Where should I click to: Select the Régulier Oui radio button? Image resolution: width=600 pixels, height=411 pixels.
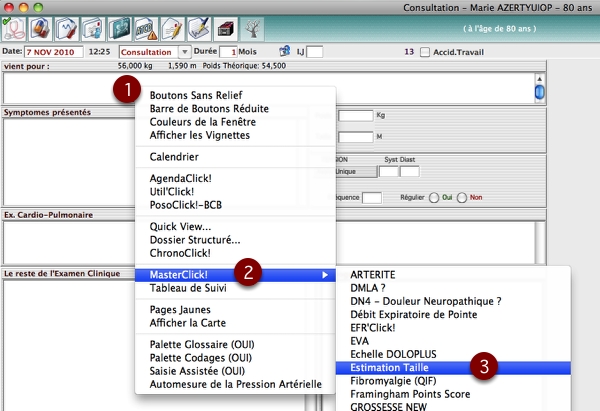[434, 197]
